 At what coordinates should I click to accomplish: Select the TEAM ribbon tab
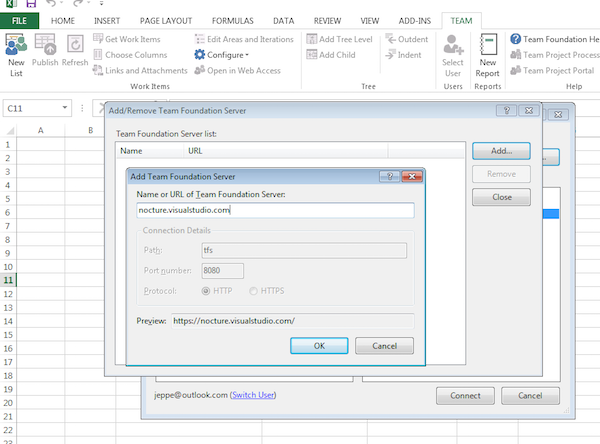[x=461, y=21]
